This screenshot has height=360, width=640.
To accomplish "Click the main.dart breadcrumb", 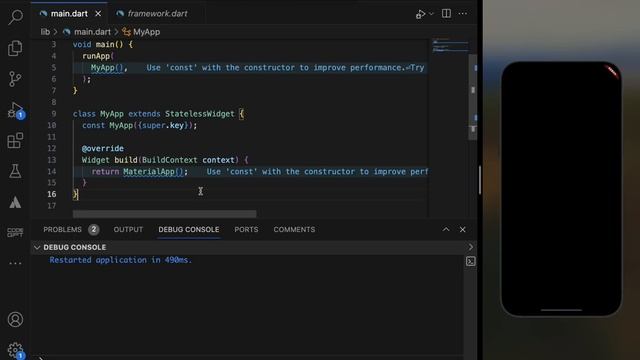I will point(92,32).
